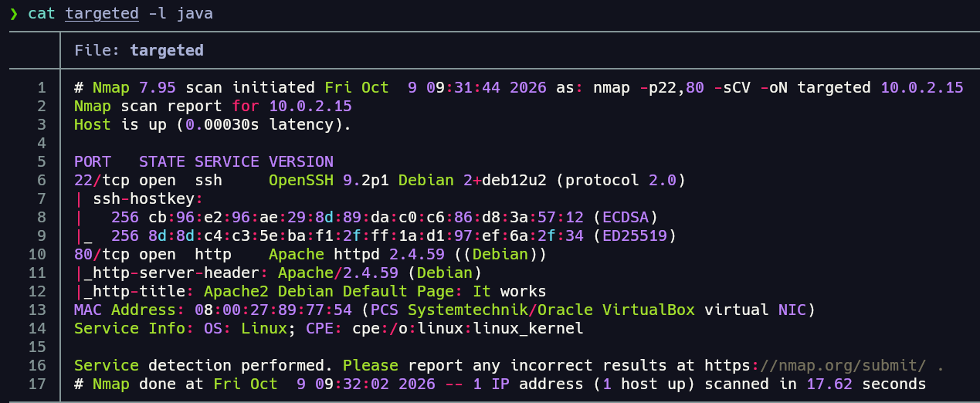Click the underlined 'targeted' argument in the command

point(102,13)
